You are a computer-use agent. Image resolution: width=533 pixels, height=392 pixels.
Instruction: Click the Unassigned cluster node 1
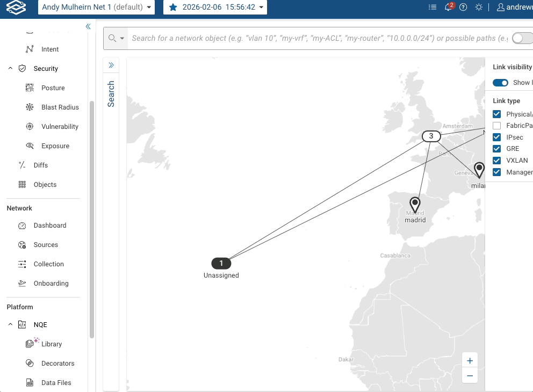coord(221,263)
